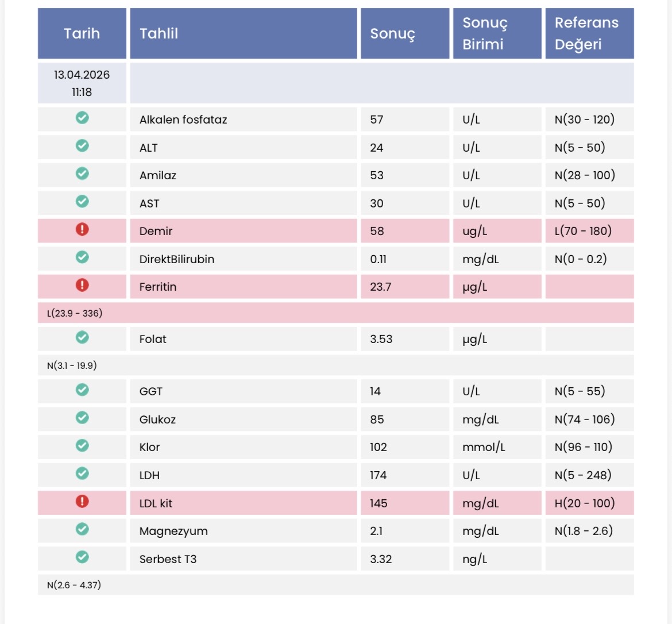Click the Sonuç Birimi column header

(x=485, y=33)
